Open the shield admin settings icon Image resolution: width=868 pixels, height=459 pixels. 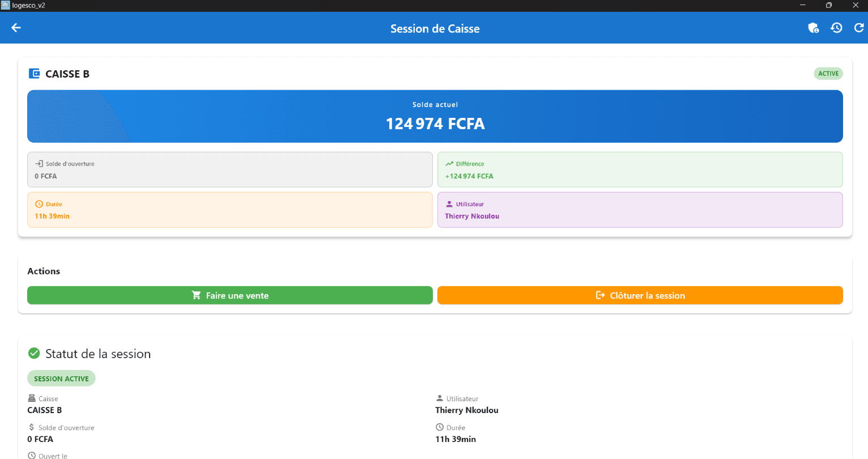tap(813, 28)
